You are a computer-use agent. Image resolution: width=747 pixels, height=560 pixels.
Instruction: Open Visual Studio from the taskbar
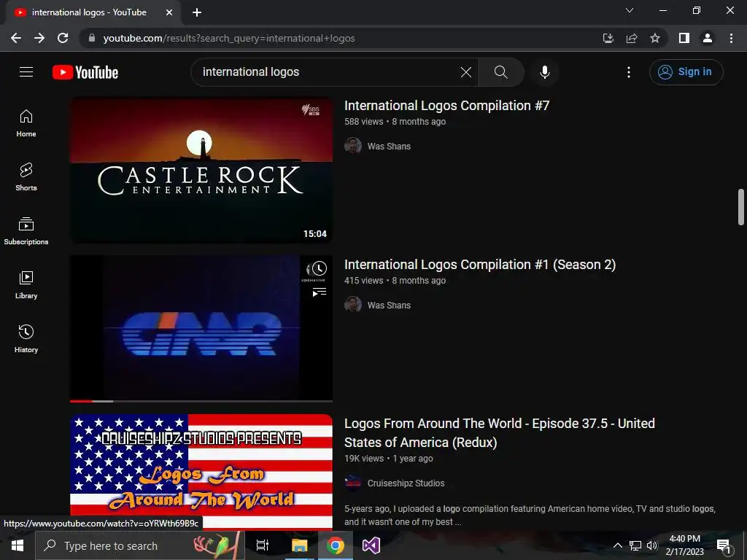[371, 545]
